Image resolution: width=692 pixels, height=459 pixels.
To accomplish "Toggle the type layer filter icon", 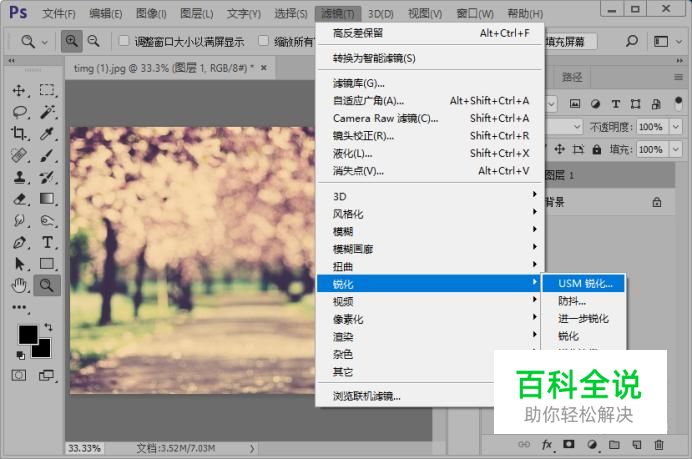I will [616, 104].
